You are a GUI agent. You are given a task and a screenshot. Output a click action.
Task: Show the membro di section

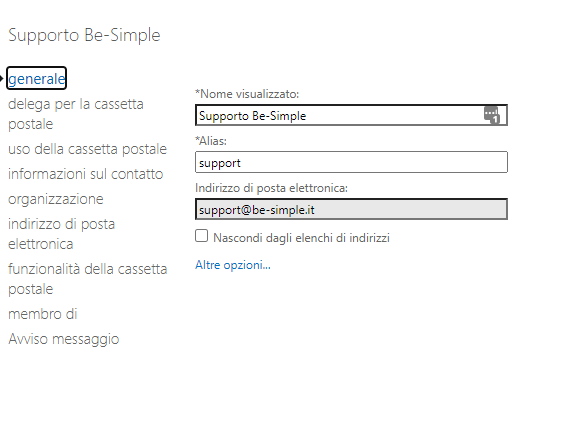point(43,314)
